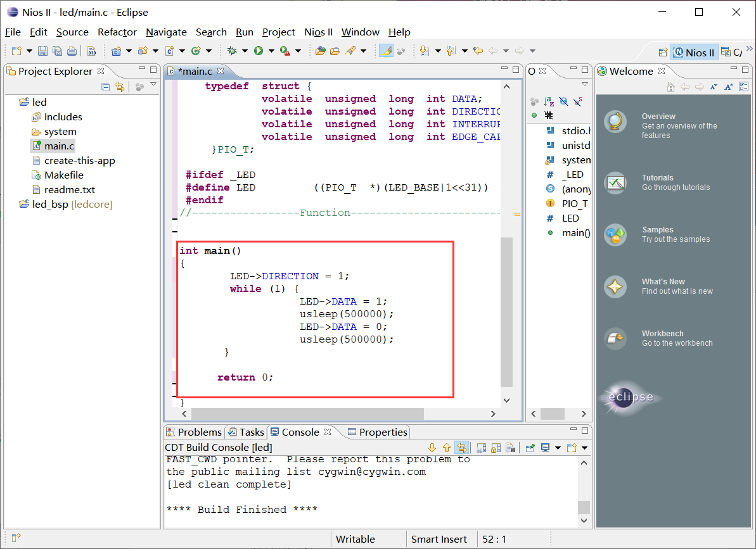This screenshot has height=549, width=756.
Task: Select Makefile in Project Explorer
Action: 63,175
